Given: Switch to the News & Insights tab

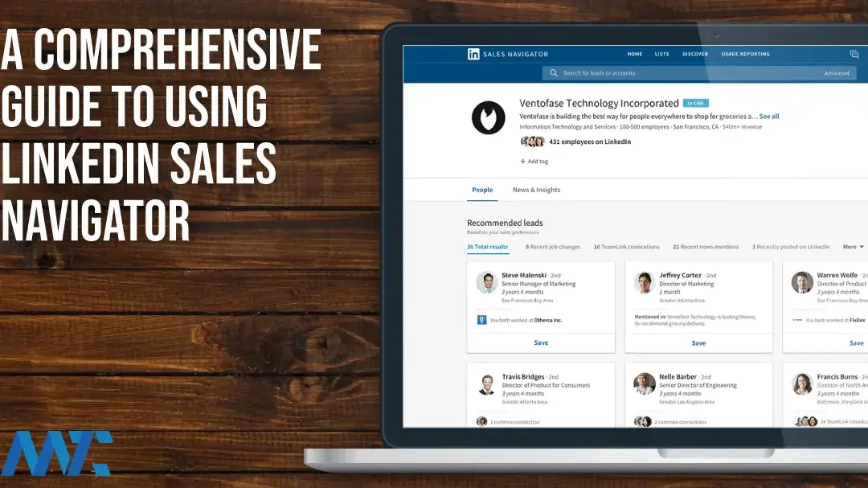Looking at the screenshot, I should pos(536,190).
